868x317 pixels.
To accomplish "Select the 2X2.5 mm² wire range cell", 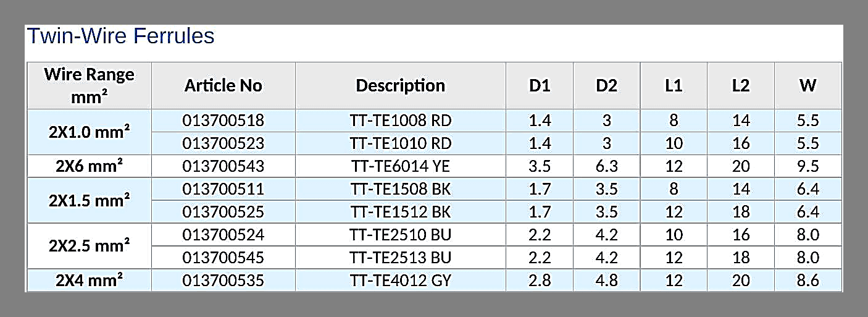I will pos(89,246).
